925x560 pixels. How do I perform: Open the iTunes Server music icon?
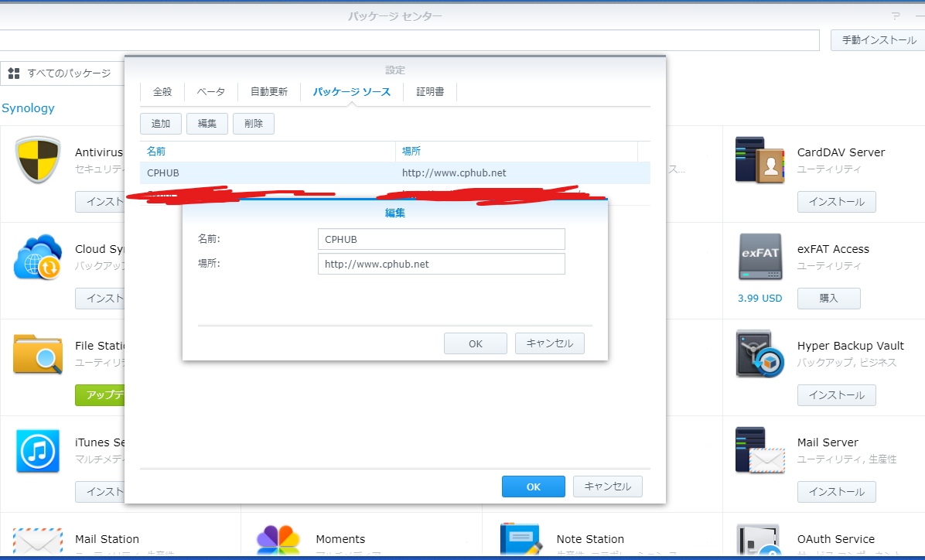click(38, 451)
